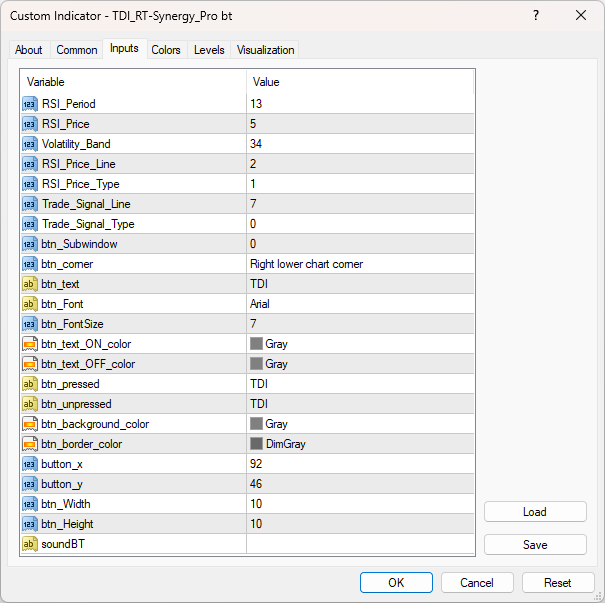The image size is (605, 603).
Task: Click the icon beside btn_border_color
Action: pos(30,444)
